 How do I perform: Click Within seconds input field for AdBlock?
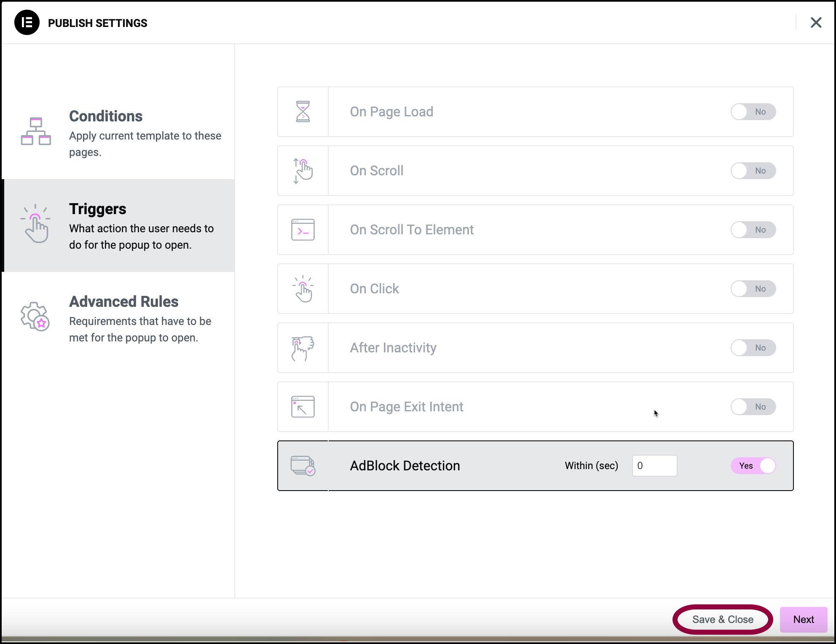tap(654, 465)
